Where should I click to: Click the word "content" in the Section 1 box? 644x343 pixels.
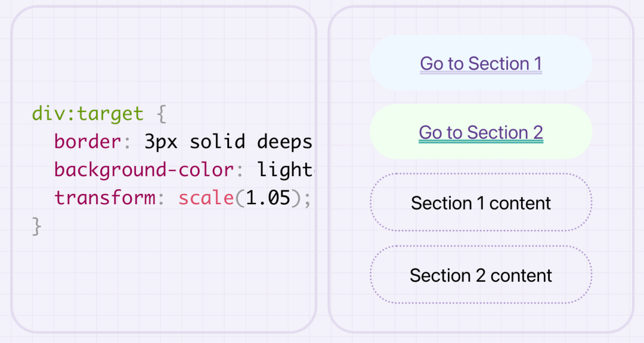pyautogui.click(x=520, y=203)
